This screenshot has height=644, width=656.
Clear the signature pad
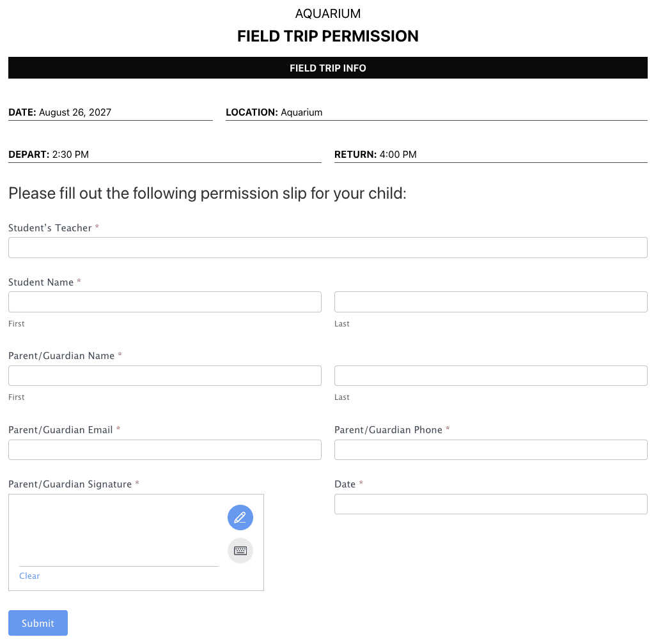coord(29,576)
